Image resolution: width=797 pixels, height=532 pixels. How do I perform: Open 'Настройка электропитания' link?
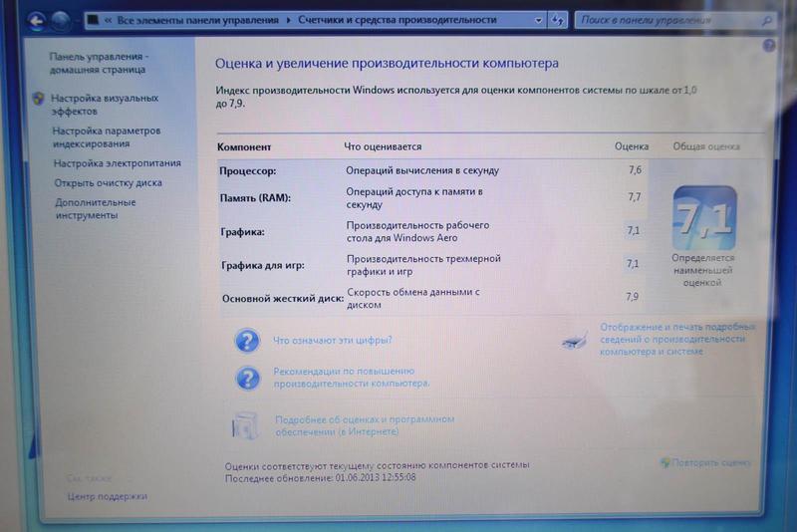tap(117, 163)
